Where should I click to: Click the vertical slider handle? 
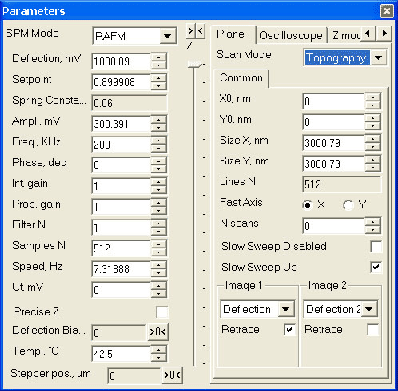195,64
